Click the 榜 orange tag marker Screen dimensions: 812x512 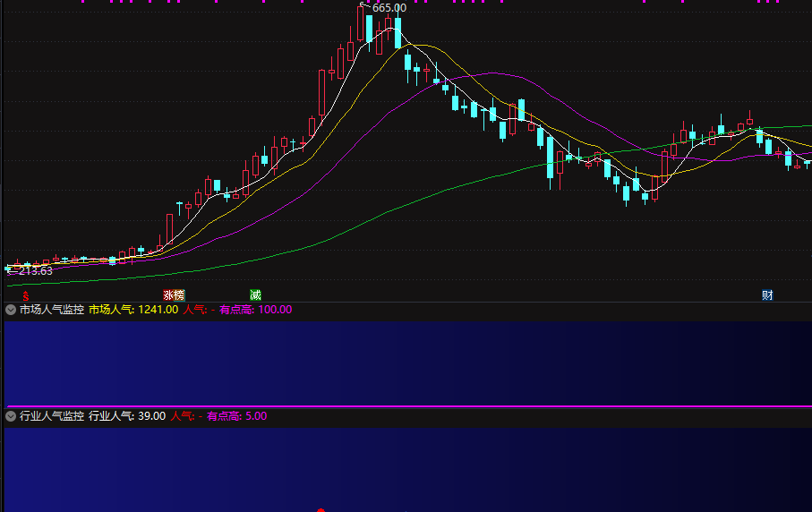tap(179, 295)
